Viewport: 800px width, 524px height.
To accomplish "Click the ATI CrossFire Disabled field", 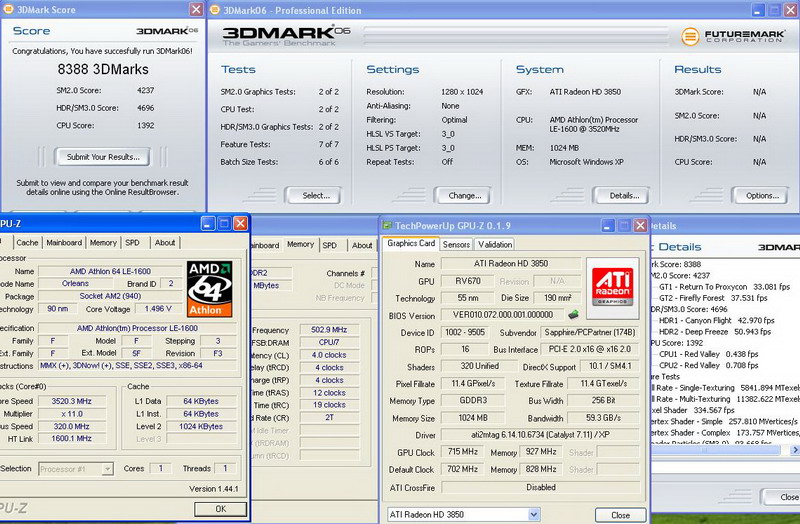I will pyautogui.click(x=540, y=487).
